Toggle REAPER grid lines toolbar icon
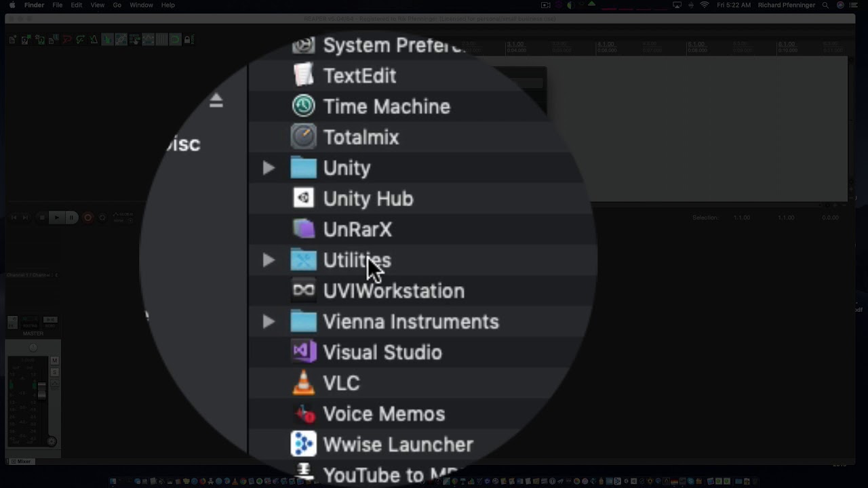Image resolution: width=868 pixels, height=488 pixels. (161, 40)
